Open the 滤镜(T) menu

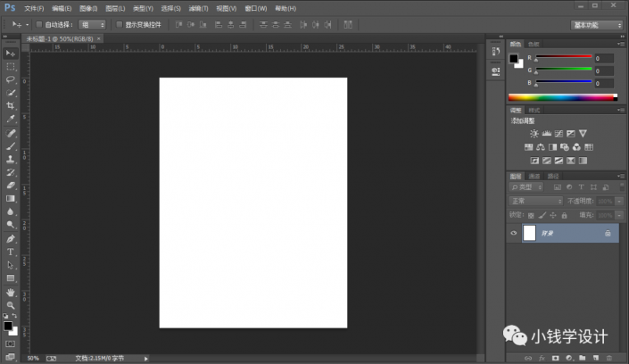[196, 8]
